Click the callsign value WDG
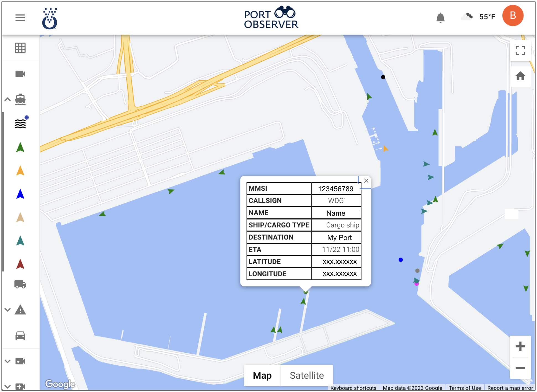 pyautogui.click(x=336, y=201)
